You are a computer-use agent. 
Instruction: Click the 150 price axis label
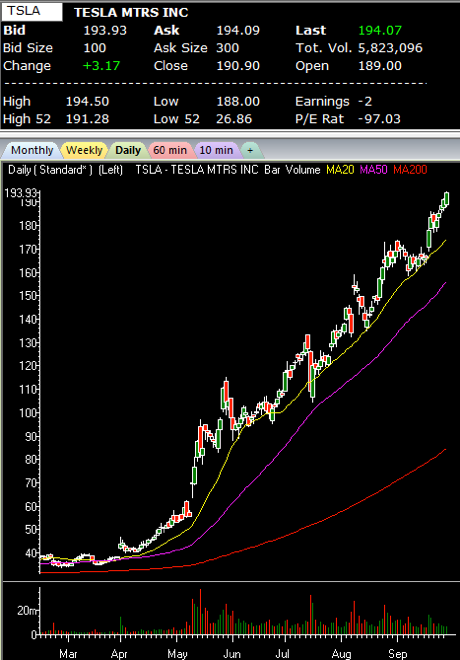(28, 296)
